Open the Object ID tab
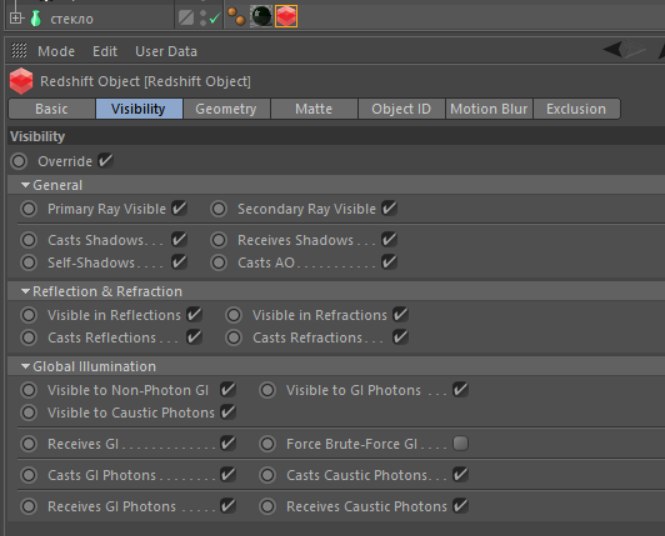The image size is (665, 536). (401, 109)
